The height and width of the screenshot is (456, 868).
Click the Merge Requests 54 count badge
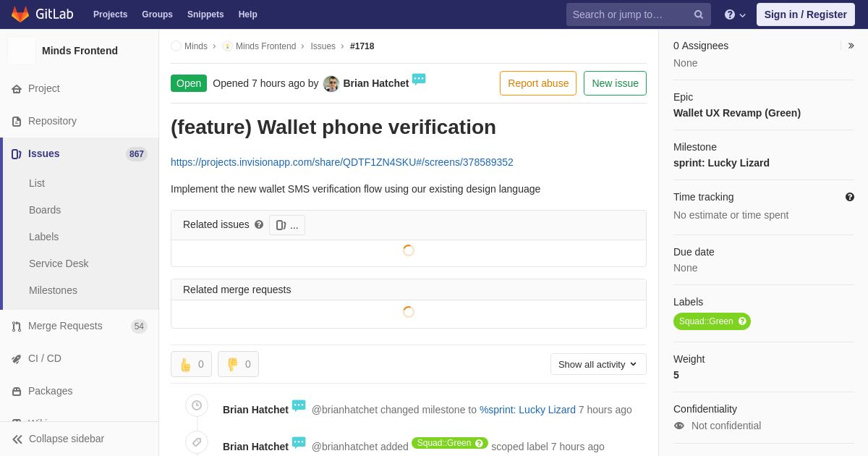click(139, 326)
